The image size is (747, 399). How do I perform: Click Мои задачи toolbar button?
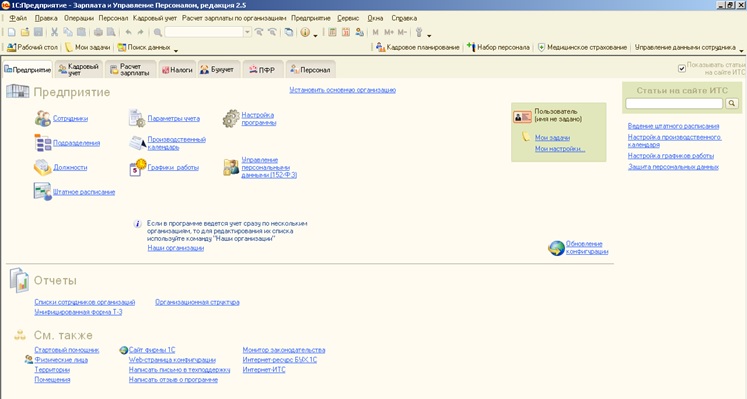(x=87, y=47)
